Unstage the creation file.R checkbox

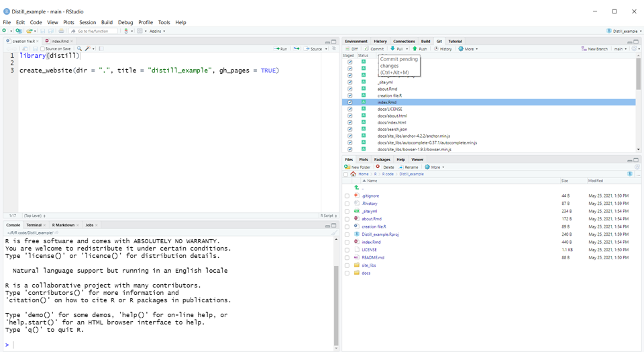[350, 95]
